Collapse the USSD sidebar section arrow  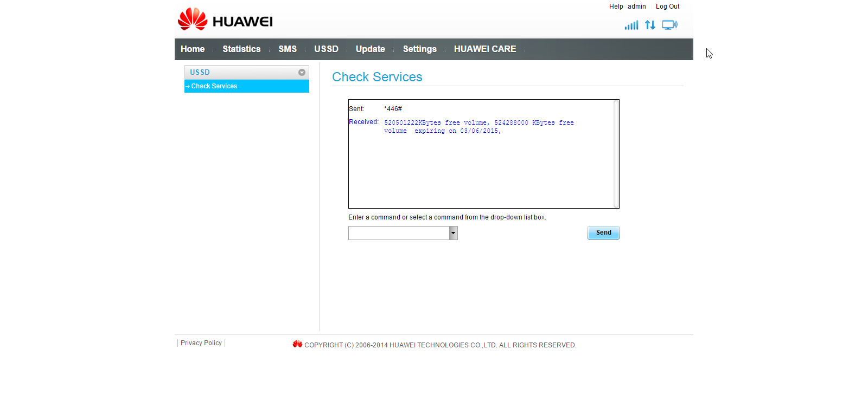302,73
